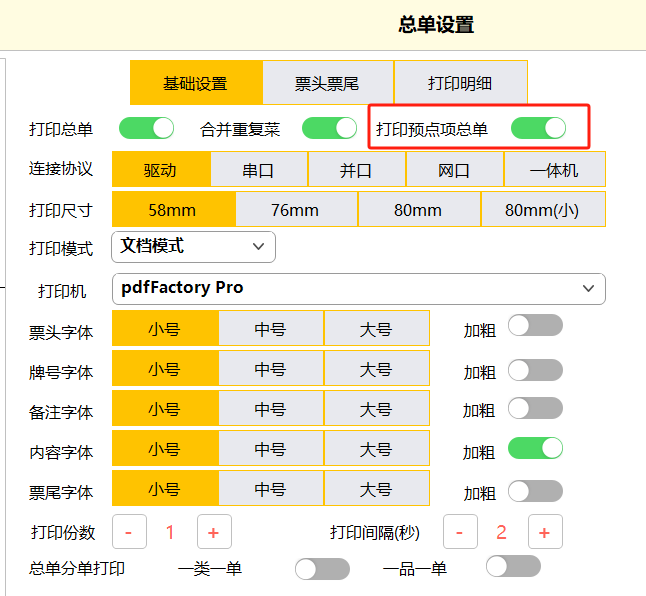Viewport: 646px width, 596px height.
Task: Choose 80mm print size
Action: point(418,209)
